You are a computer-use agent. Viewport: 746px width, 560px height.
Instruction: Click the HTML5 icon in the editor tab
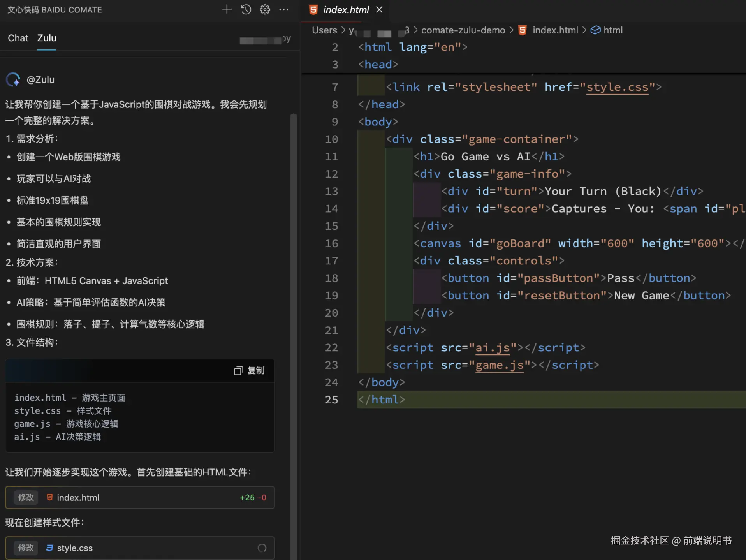(313, 10)
